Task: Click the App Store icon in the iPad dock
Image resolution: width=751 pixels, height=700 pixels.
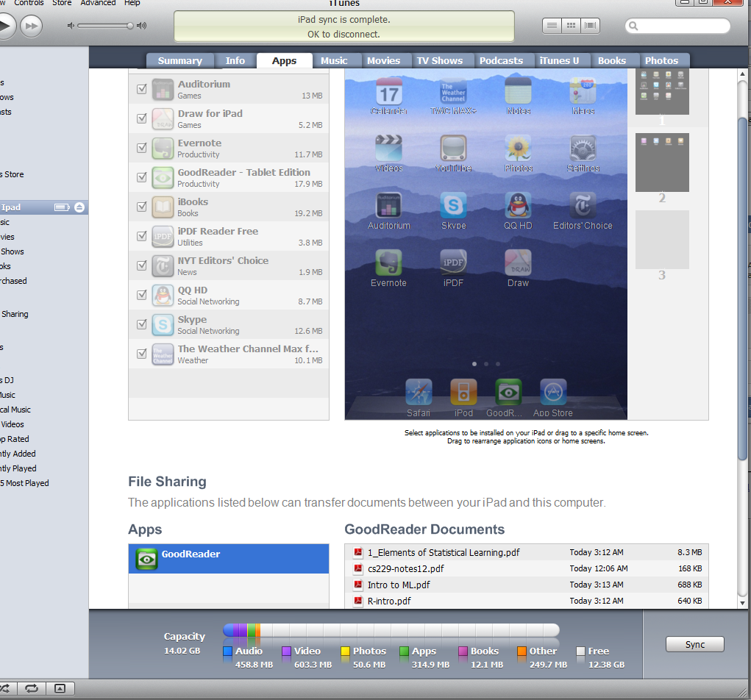Action: click(553, 392)
